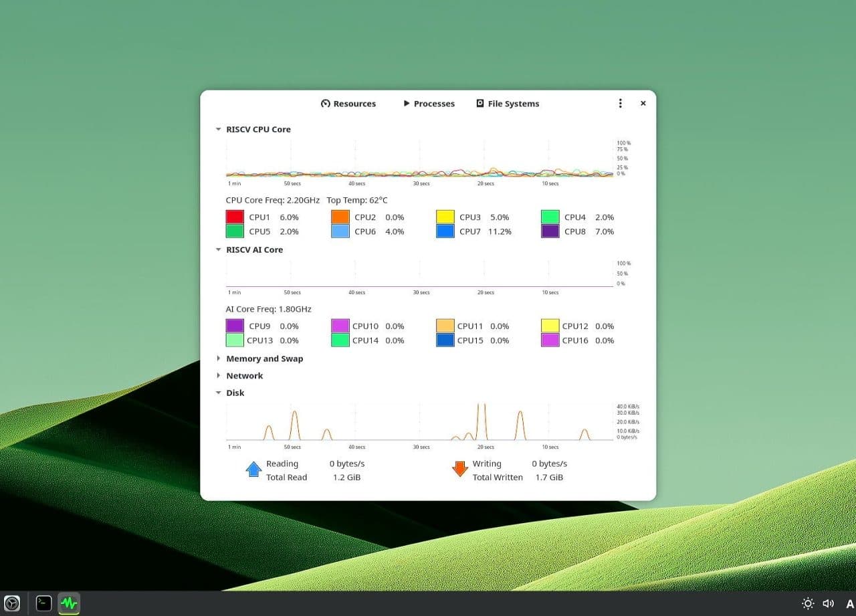Change the CPU5 green color swatch

(x=235, y=231)
